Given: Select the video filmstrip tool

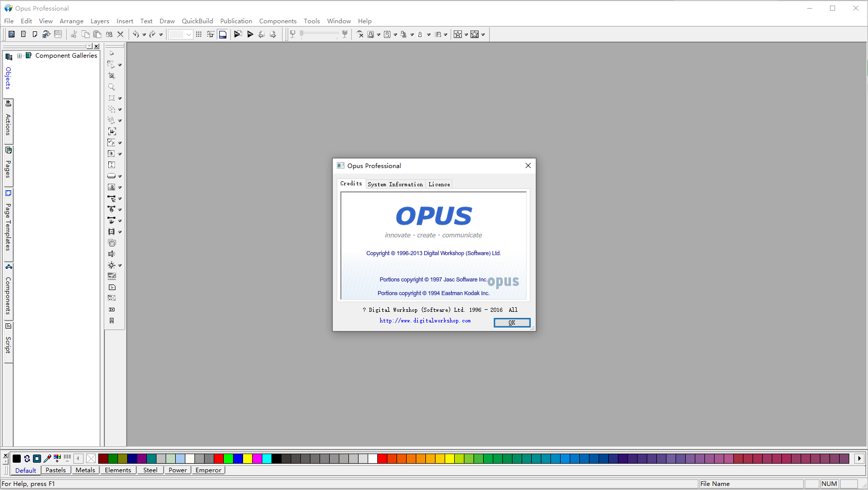Looking at the screenshot, I should click(x=111, y=232).
